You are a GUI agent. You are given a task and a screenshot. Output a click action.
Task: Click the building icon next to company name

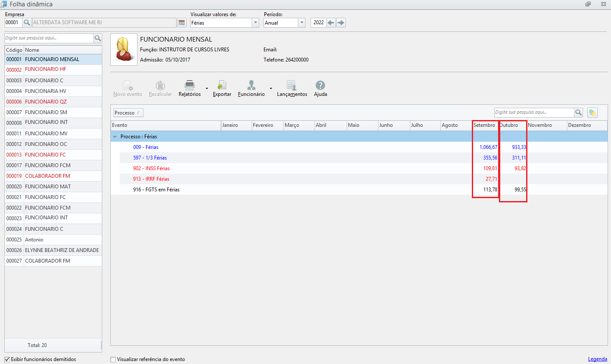pyautogui.click(x=182, y=22)
